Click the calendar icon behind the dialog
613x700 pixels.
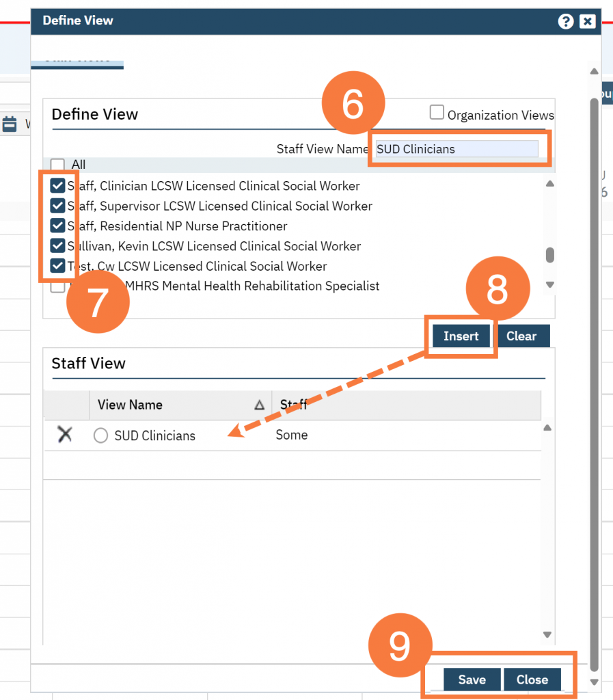[x=10, y=124]
